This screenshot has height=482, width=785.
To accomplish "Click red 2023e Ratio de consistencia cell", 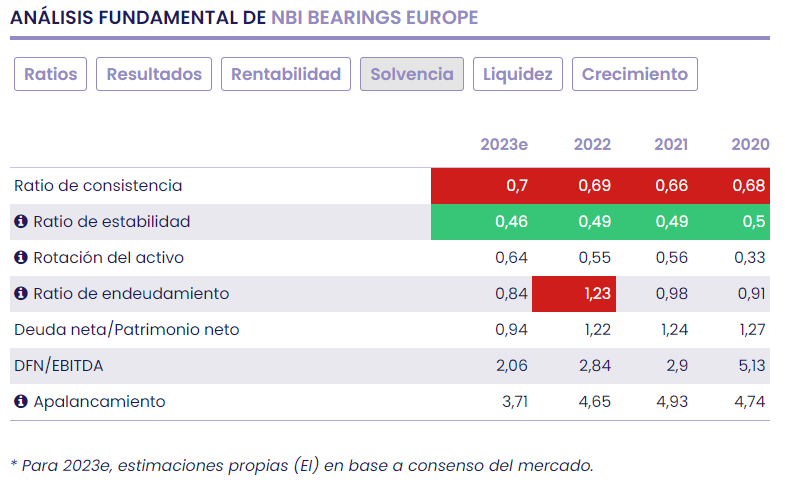I will pos(482,186).
